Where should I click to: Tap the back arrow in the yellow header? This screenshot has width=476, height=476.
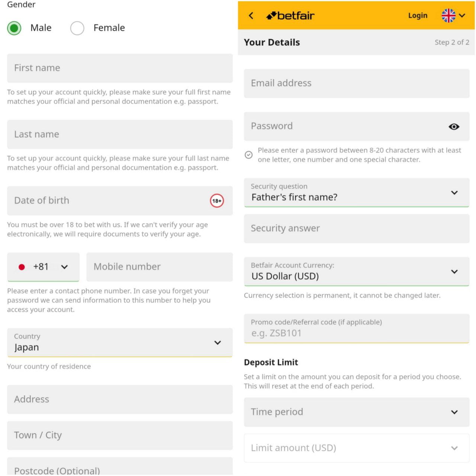click(x=251, y=16)
